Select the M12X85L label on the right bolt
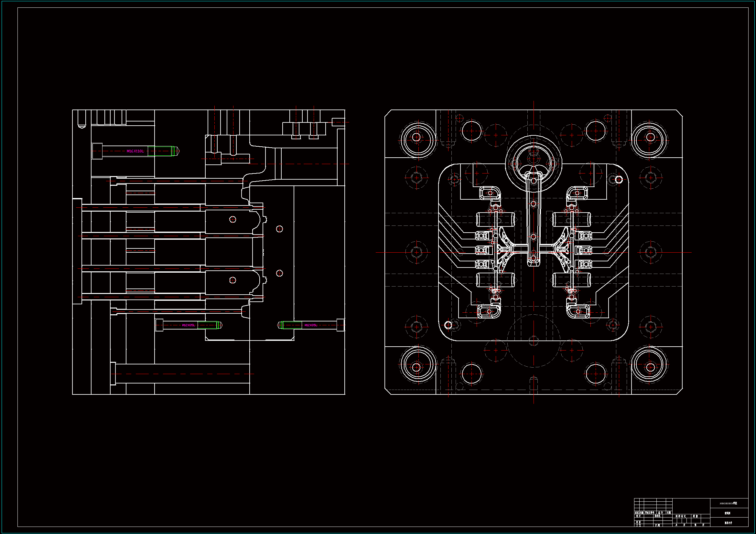The width and height of the screenshot is (756, 534). (310, 325)
